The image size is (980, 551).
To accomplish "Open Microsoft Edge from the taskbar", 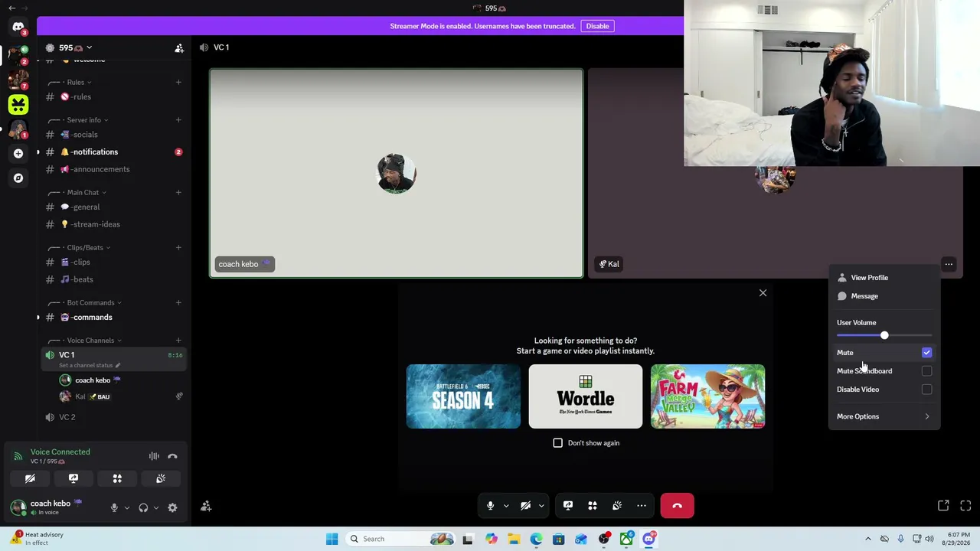I will [x=536, y=539].
